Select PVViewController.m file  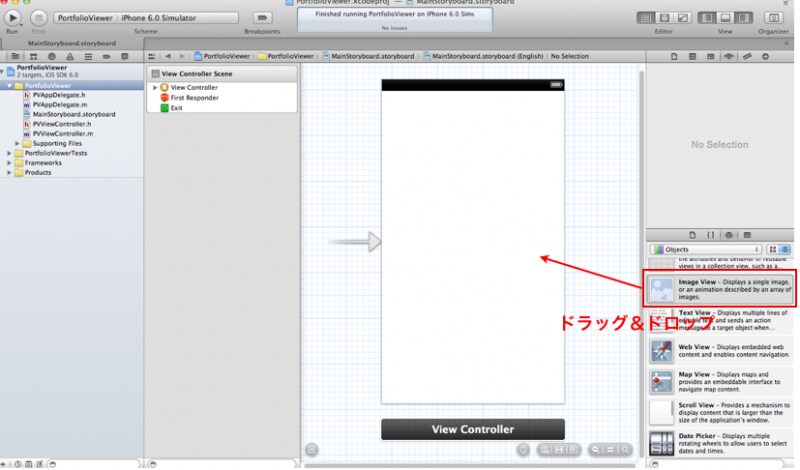pyautogui.click(x=62, y=134)
